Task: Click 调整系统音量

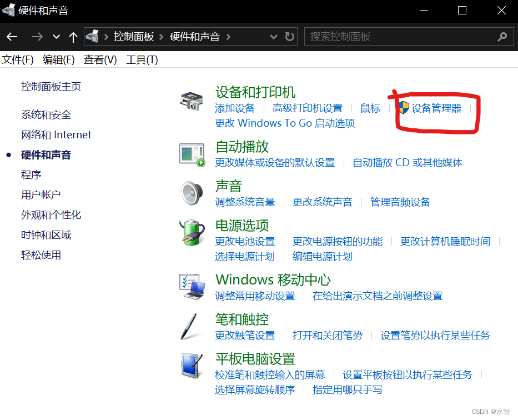Action: (x=245, y=202)
